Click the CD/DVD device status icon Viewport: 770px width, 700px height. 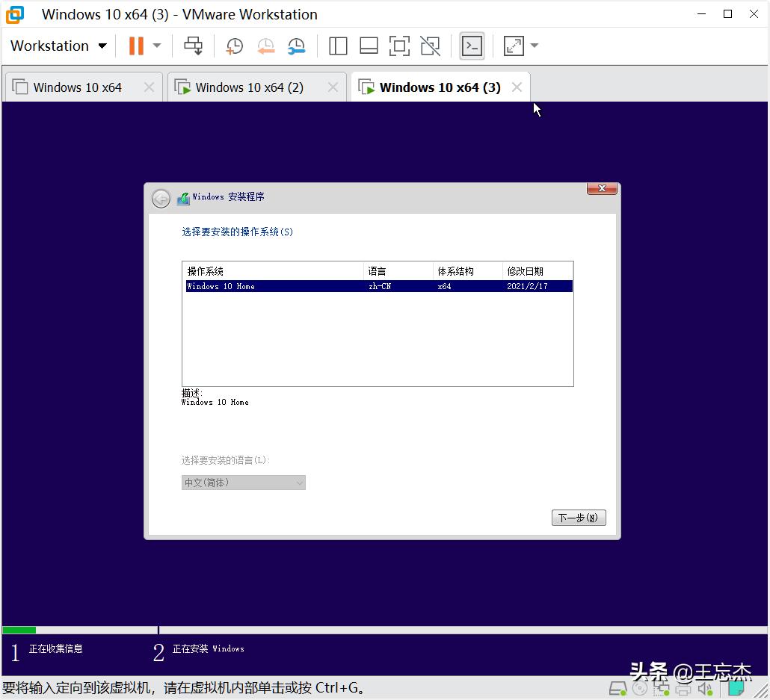coord(640,688)
